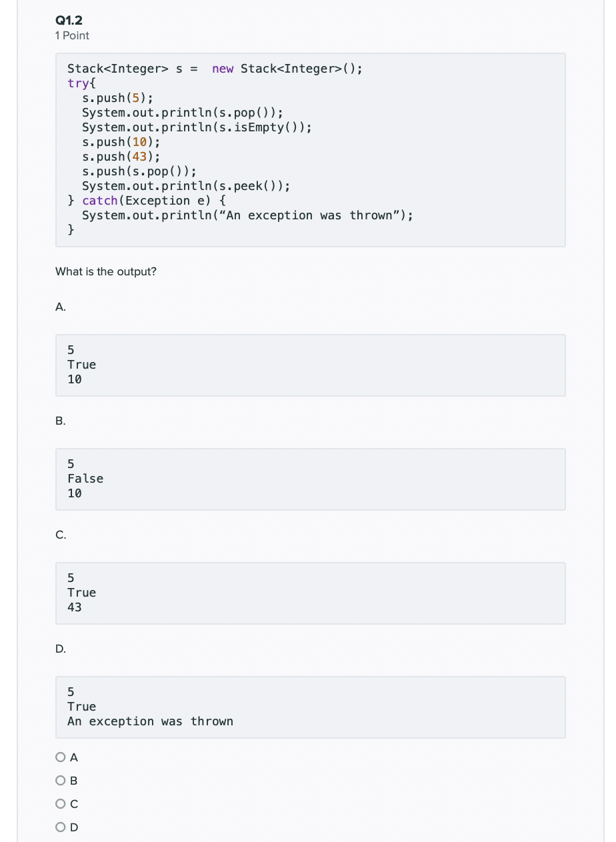616x842 pixels.
Task: Click the letter 'D' next to its radio
Action: click(x=73, y=827)
